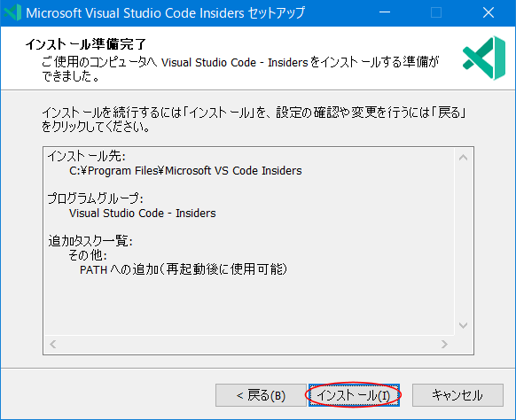Click the 追加タスク一覧: label

tap(90, 241)
